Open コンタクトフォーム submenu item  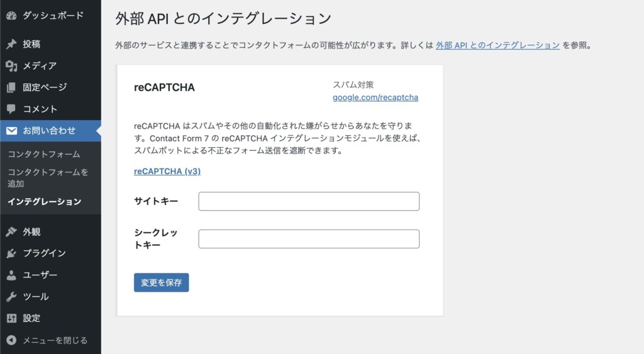(44, 154)
